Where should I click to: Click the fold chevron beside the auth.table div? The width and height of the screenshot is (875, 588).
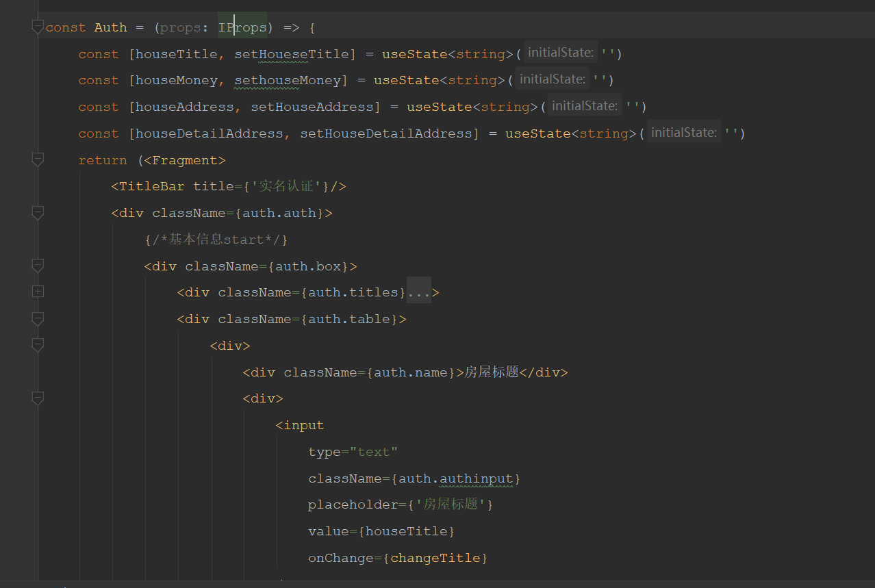pos(38,318)
